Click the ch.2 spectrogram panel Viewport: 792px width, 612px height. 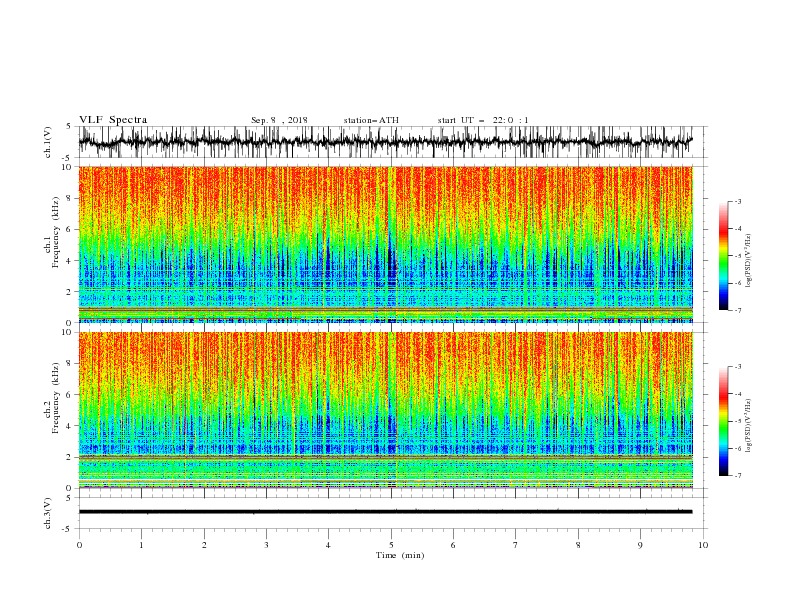point(386,410)
